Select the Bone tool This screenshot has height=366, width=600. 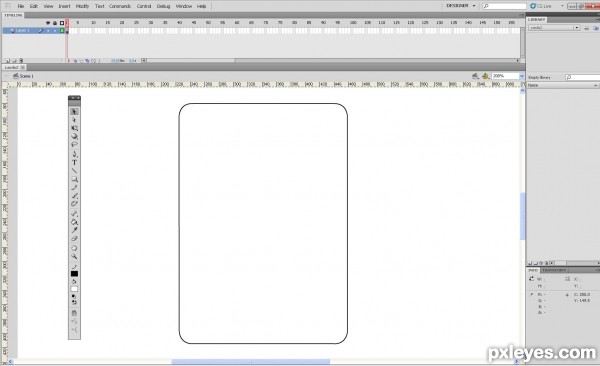[74, 213]
